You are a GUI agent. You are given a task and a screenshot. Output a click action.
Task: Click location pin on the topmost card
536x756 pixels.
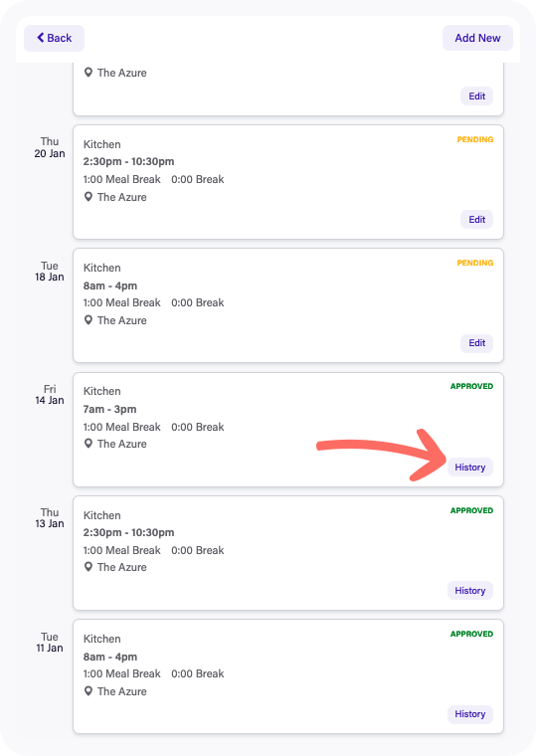89,73
